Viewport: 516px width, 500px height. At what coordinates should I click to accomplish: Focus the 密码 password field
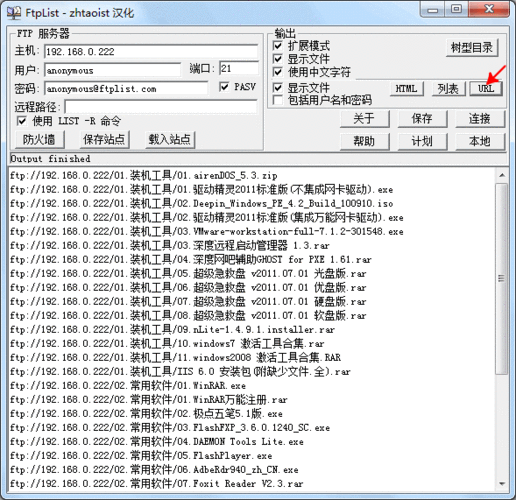[126, 88]
